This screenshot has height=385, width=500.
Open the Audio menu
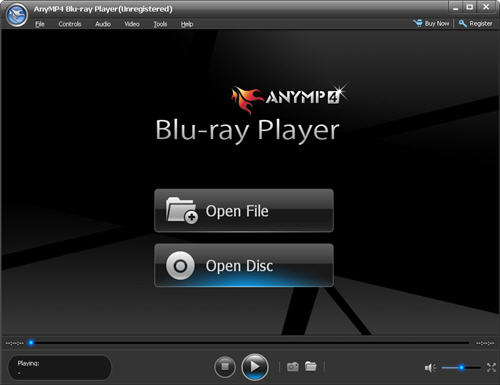pyautogui.click(x=103, y=24)
